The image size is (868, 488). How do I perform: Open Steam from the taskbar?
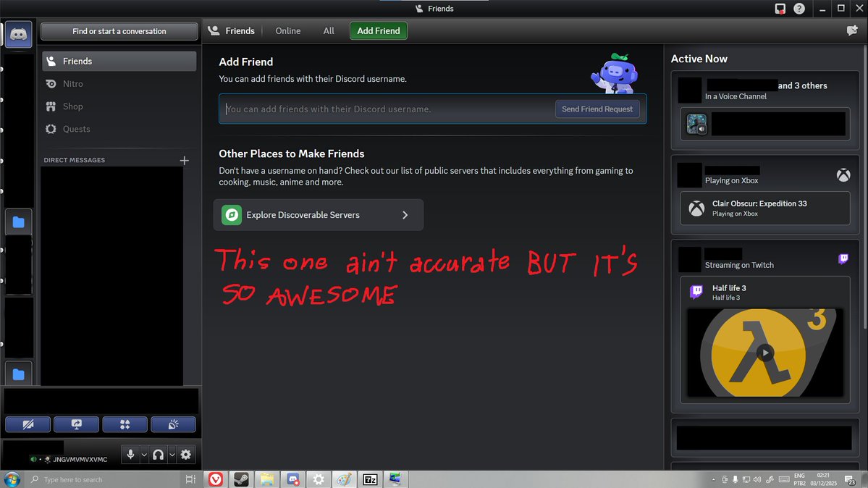tap(241, 479)
